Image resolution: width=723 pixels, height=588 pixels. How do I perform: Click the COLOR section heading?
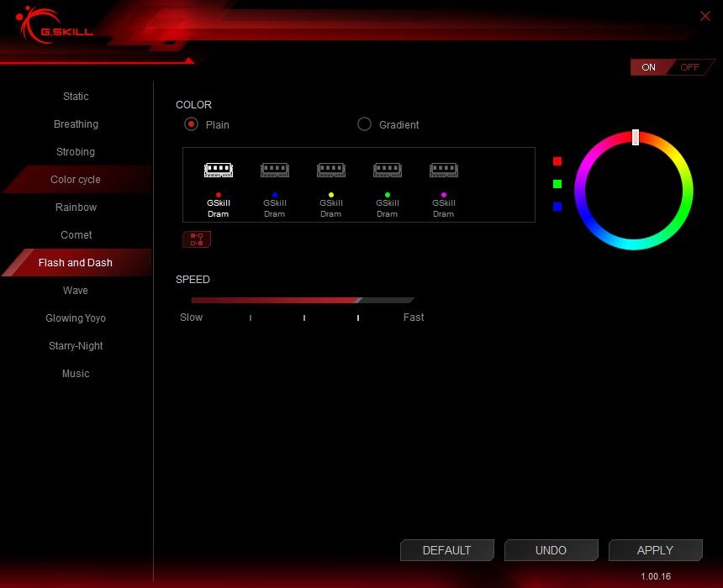[193, 105]
